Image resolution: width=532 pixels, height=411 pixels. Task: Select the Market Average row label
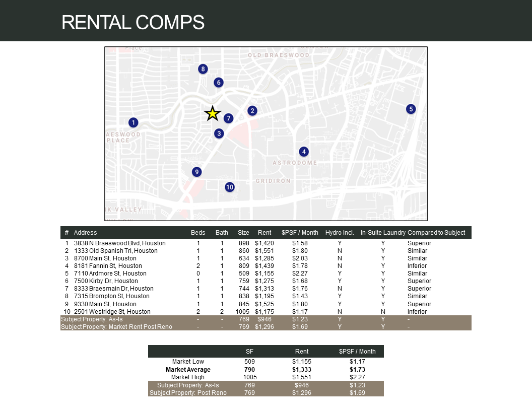tap(188, 370)
